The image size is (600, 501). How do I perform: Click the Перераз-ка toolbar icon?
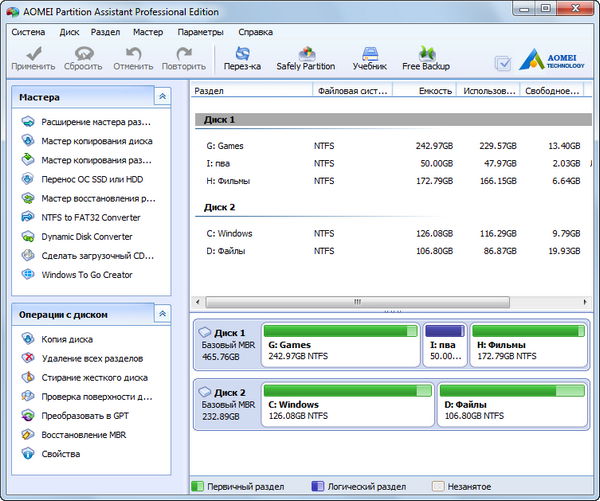(x=242, y=57)
